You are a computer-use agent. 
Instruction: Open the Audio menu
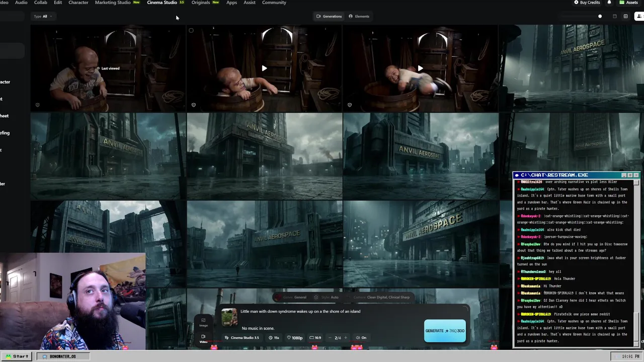coord(21,3)
